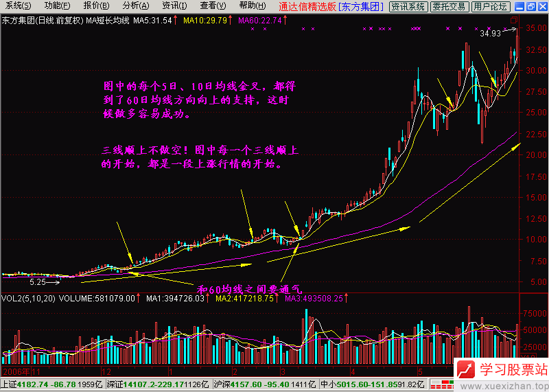Click the 5.25 low price marker
549x392 pixels.
pos(38,282)
